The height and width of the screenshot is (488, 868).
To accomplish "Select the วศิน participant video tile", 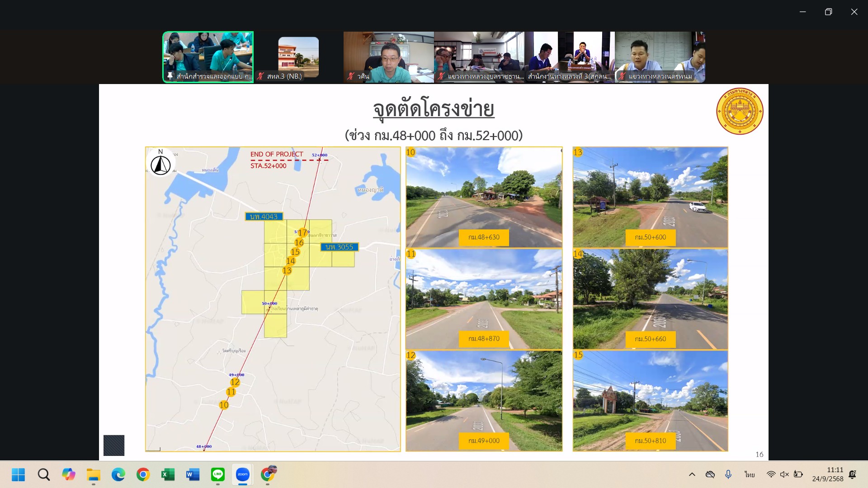I will (x=388, y=57).
